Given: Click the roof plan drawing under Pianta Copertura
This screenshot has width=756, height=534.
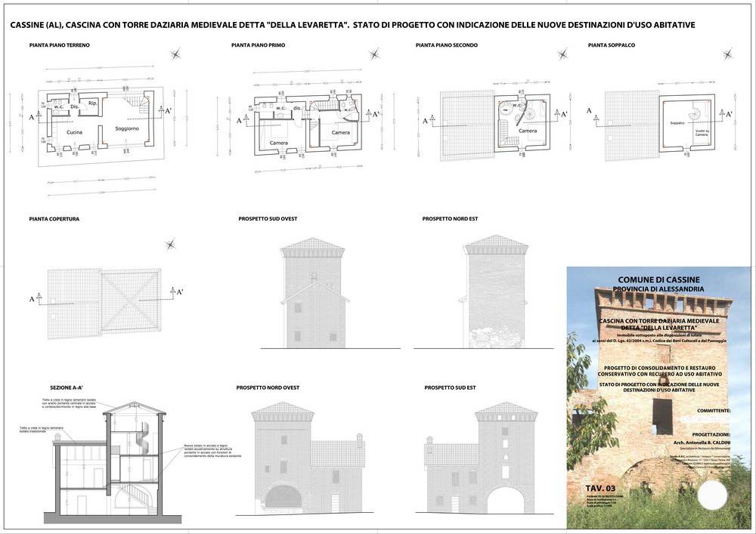Looking at the screenshot, I should point(104,304).
